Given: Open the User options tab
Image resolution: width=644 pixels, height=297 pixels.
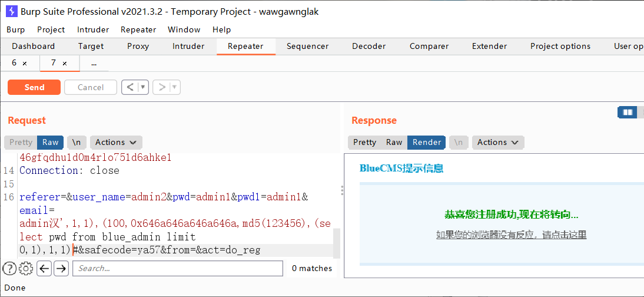Looking at the screenshot, I should 628,46.
